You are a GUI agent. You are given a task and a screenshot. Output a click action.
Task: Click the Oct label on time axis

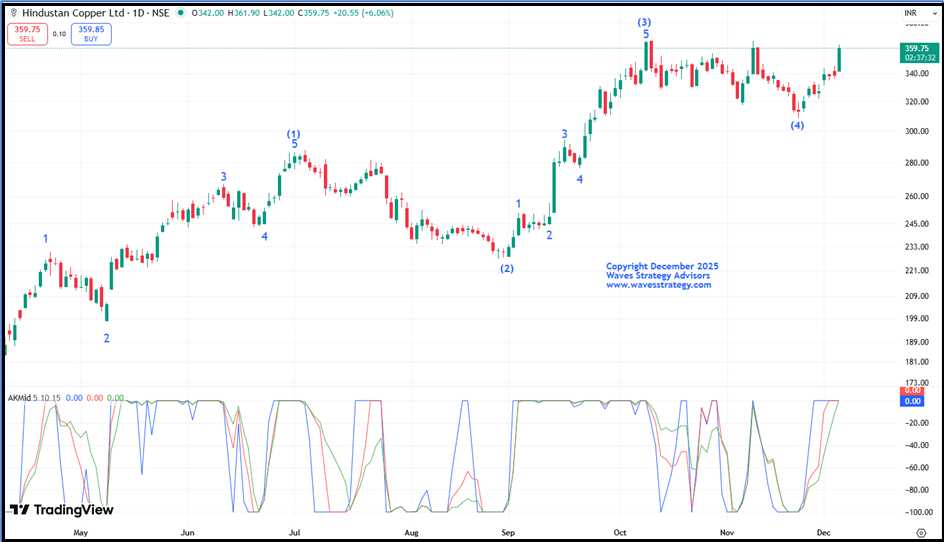(x=620, y=532)
